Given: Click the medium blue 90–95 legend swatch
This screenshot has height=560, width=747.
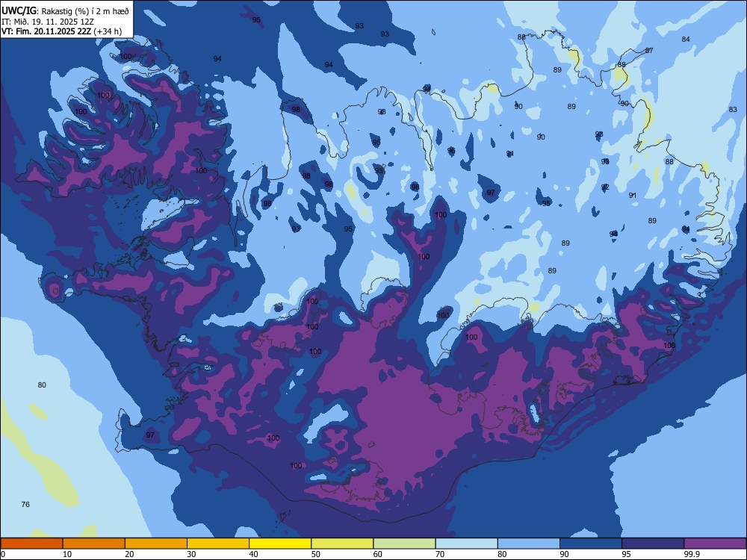Looking at the screenshot, I should [x=591, y=544].
